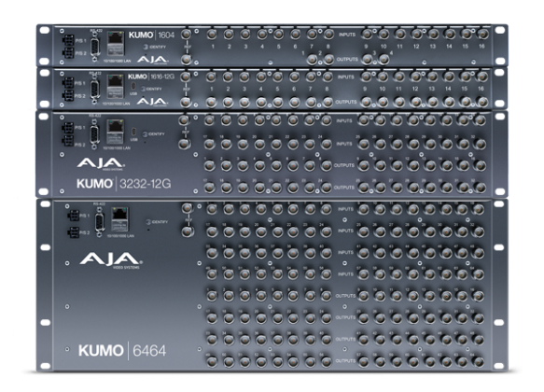Viewport: 544px width, 392px height.
Task: Click the KUMO 1616-12G model label
Action: point(151,77)
